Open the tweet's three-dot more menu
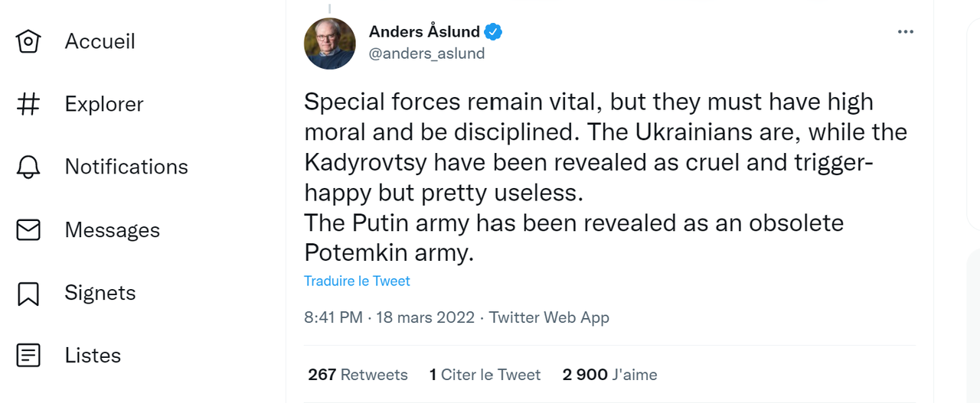This screenshot has width=980, height=403. pos(906,32)
